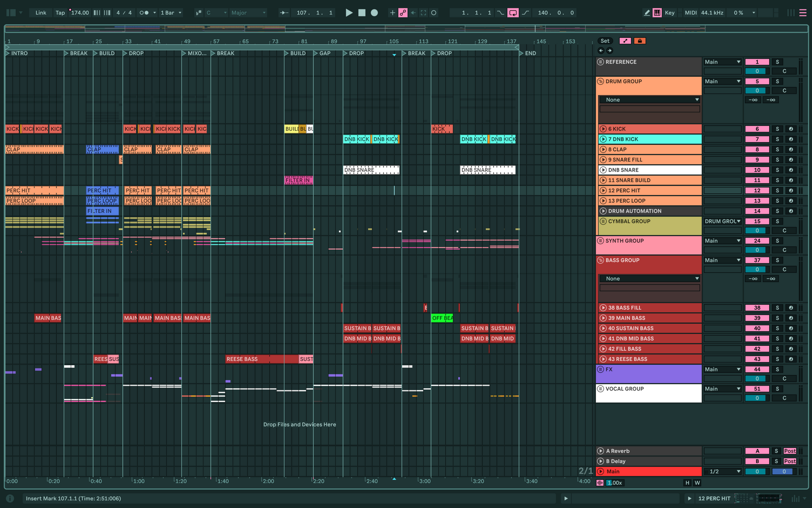Screen dimensions: 812x508
Task: Toggle the pink waveform view icon
Action: click(600, 483)
